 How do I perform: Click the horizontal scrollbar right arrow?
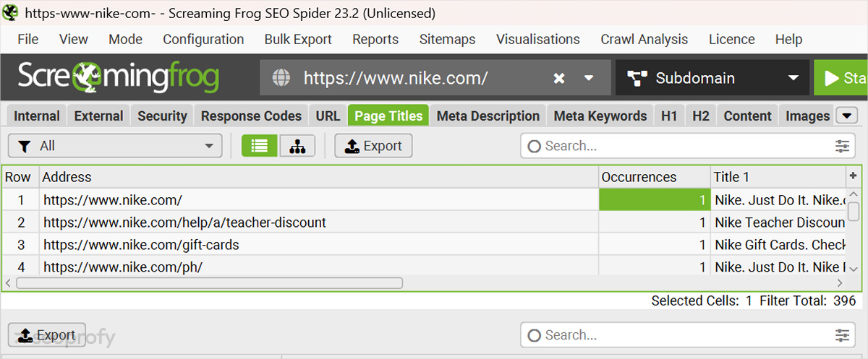coord(841,283)
